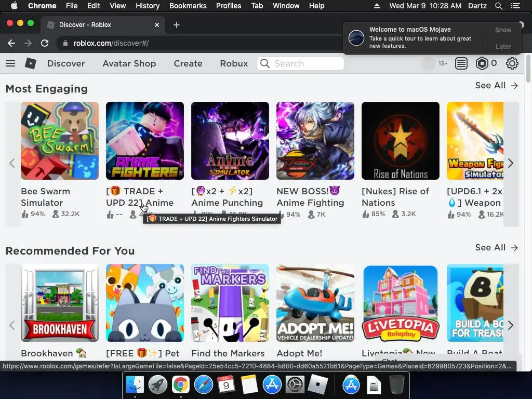Open Anime Punching Simulator thumbnail
The height and width of the screenshot is (399, 532).
(230, 141)
